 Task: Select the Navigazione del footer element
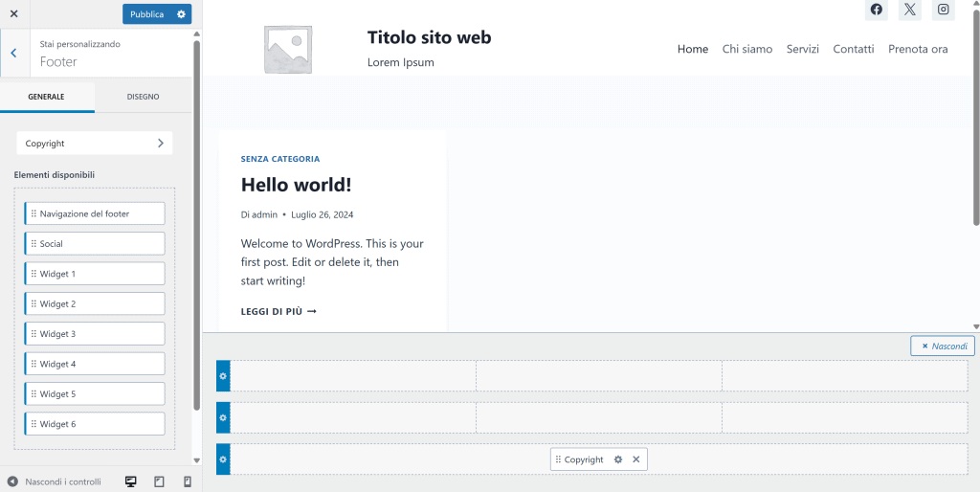pos(95,213)
